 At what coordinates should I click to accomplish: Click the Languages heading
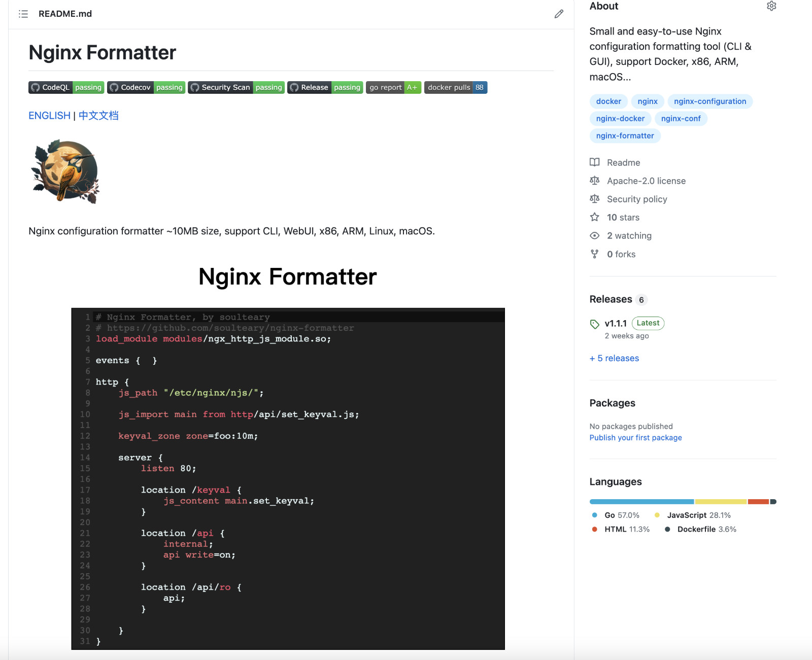pyautogui.click(x=616, y=481)
